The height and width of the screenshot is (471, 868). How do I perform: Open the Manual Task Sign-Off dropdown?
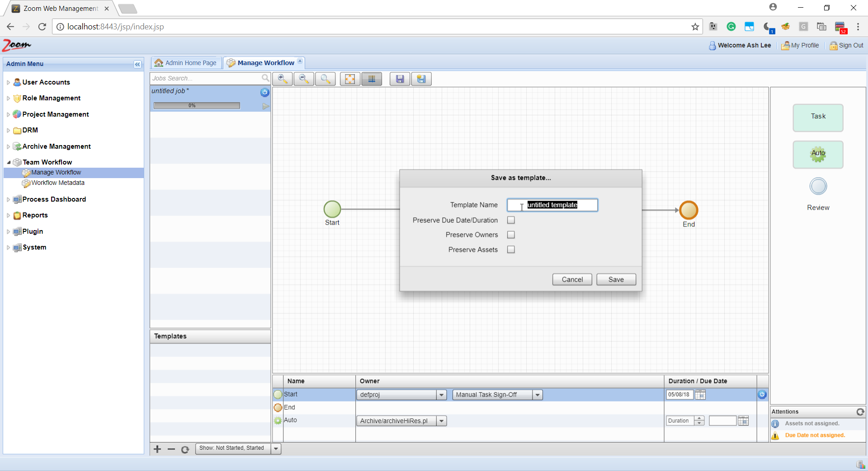point(538,395)
